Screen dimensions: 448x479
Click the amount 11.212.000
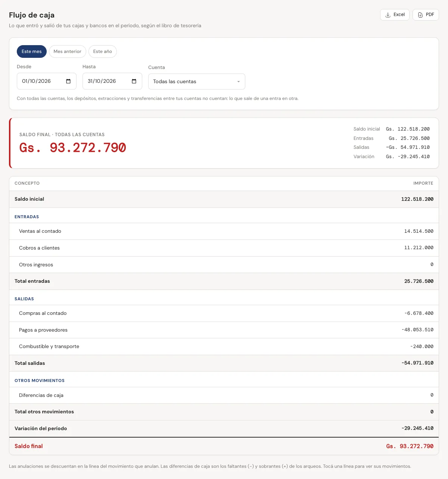tap(419, 248)
